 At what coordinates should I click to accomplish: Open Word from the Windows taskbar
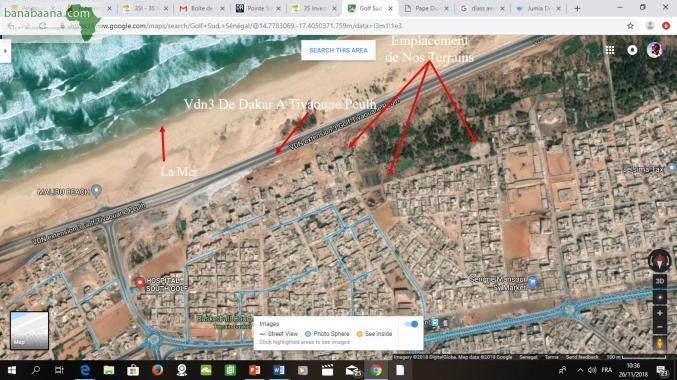click(x=278, y=370)
